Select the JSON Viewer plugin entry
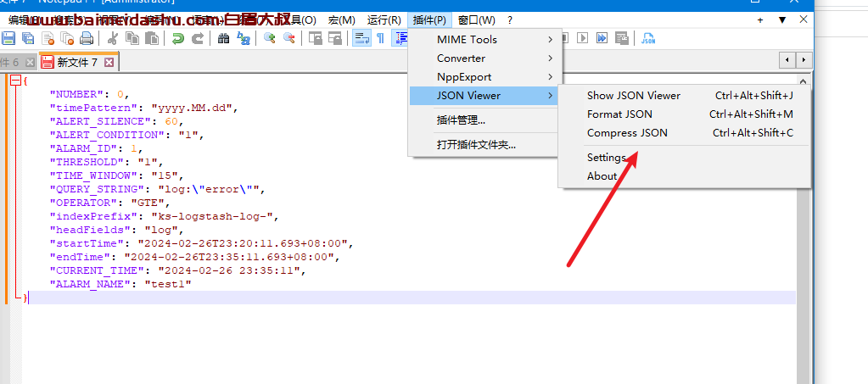Viewport: 868px width, 384px height. [x=485, y=96]
